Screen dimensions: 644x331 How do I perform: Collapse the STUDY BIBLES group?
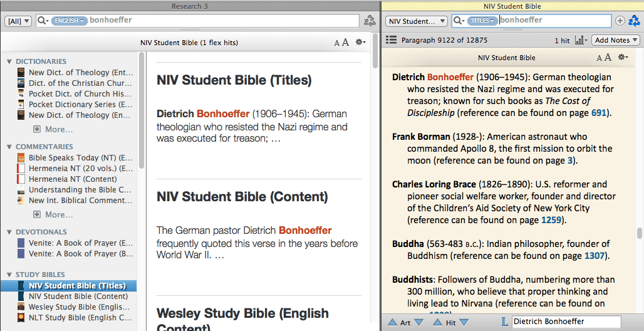[x=9, y=275]
